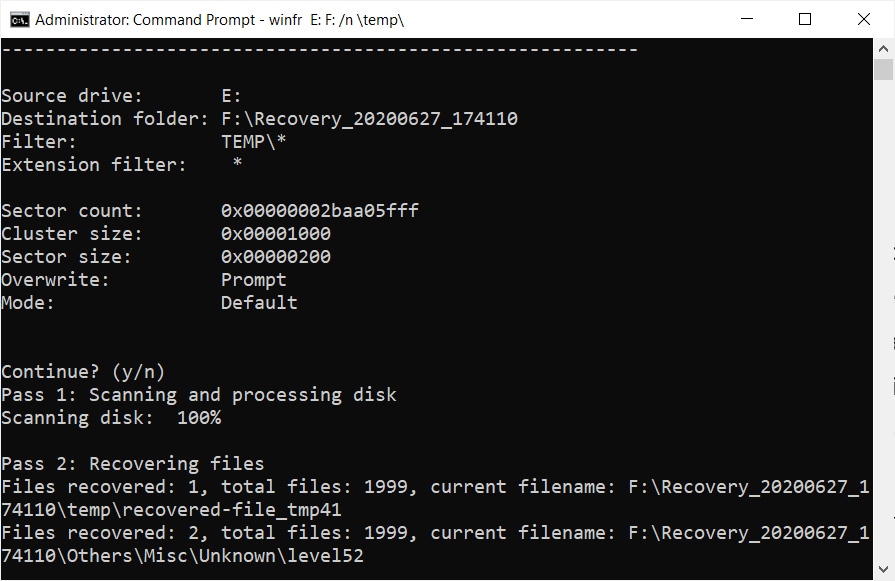Screen dimensions: 895x581
Task: Click the vertical scrollbar thumb
Action: tap(883, 69)
